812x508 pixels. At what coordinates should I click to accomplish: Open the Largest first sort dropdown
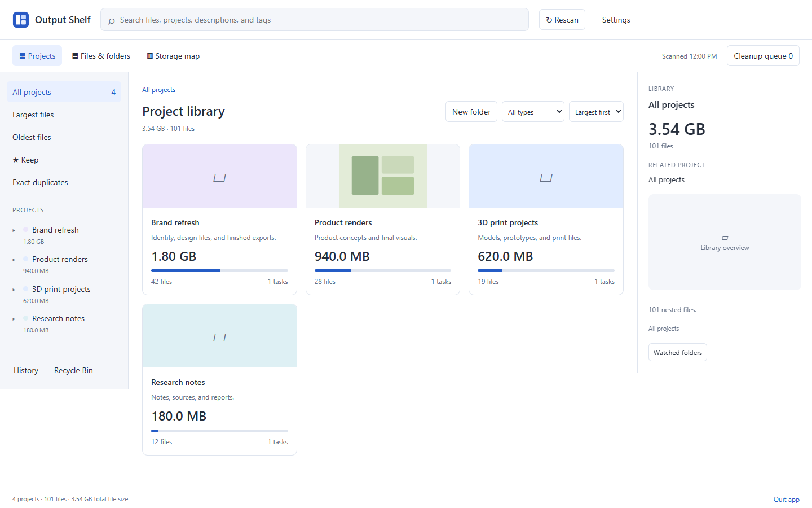tap(596, 112)
